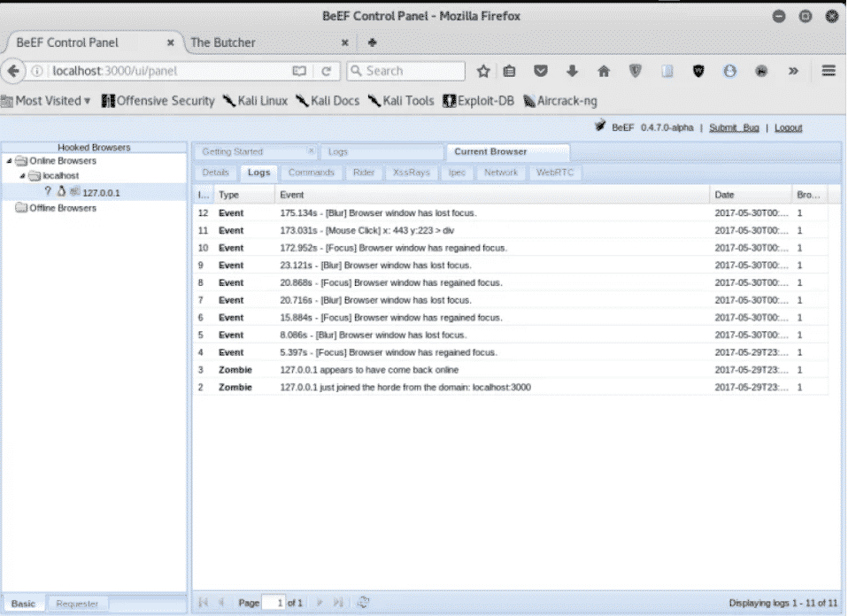
Task: Open Kali Linux bookmark
Action: pos(255,101)
